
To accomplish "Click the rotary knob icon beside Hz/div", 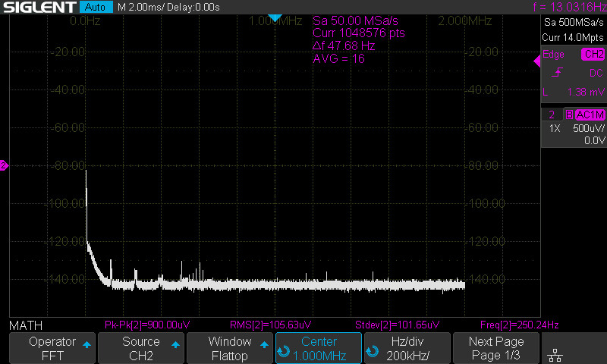I will 373,352.
